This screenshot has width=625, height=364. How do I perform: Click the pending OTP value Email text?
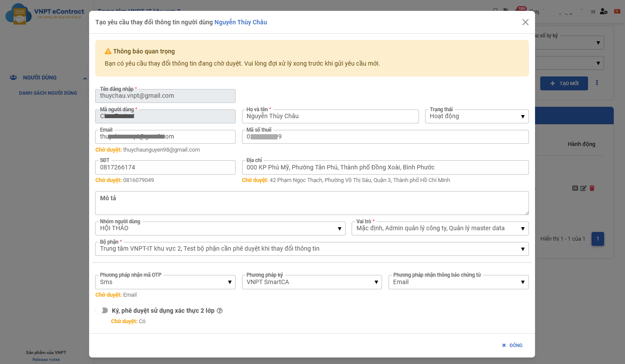point(130,295)
